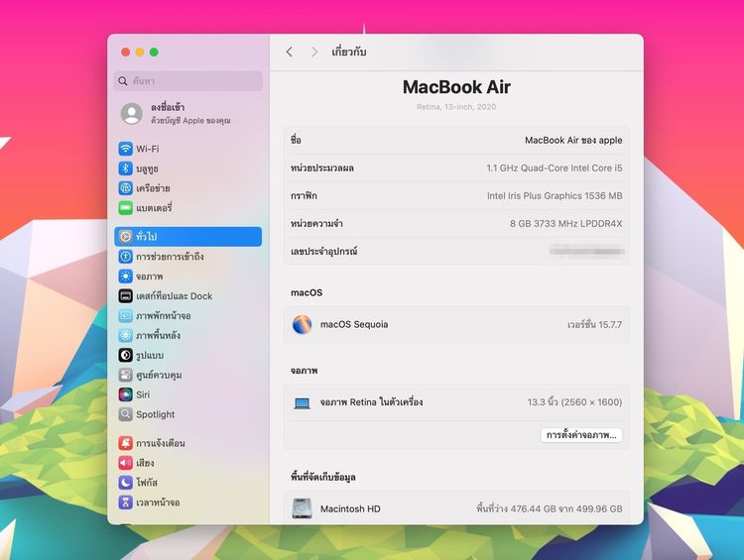Click memory value '8 GB 3733 MHz LPDDR4X'
This screenshot has width=744, height=560.
(x=565, y=224)
